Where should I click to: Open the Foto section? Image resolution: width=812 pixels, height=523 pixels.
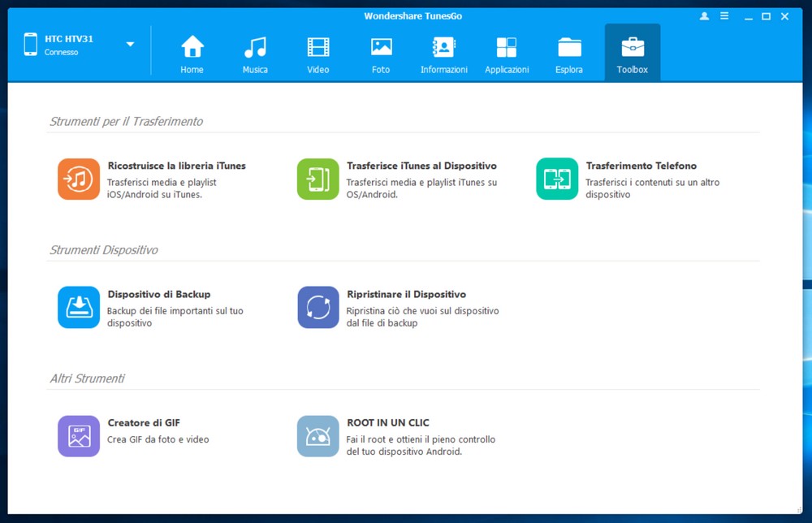(x=381, y=54)
